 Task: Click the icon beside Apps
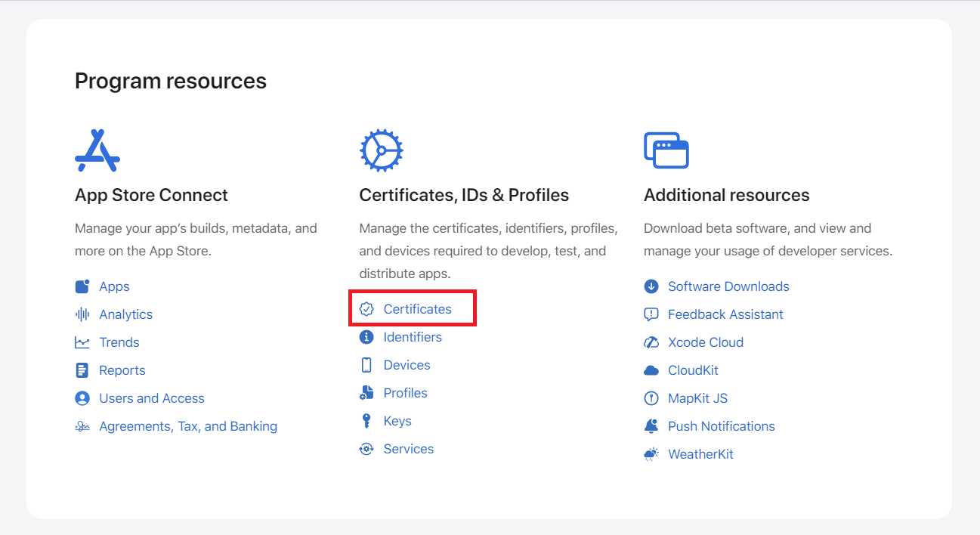[82, 286]
